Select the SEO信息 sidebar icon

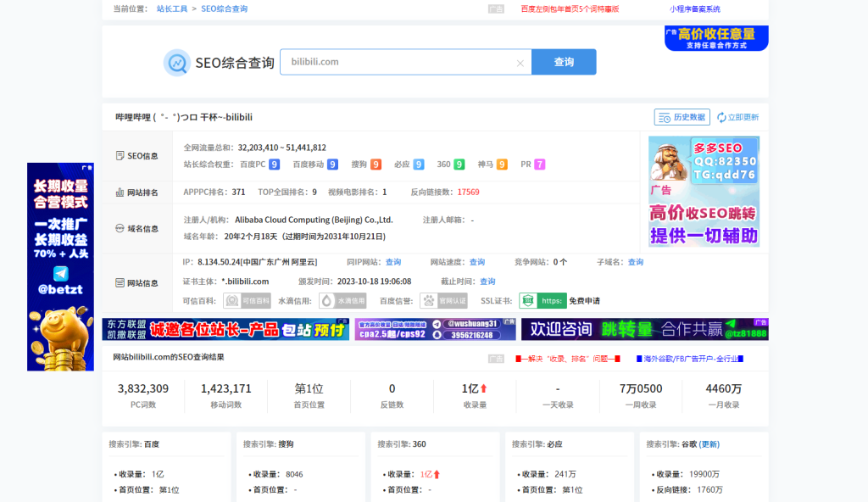tap(120, 155)
